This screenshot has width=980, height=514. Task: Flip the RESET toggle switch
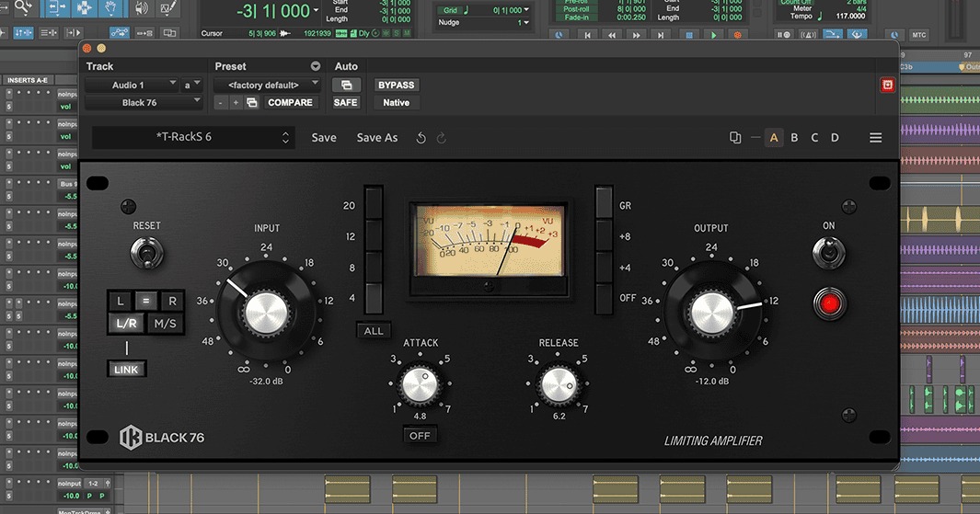coord(147,253)
